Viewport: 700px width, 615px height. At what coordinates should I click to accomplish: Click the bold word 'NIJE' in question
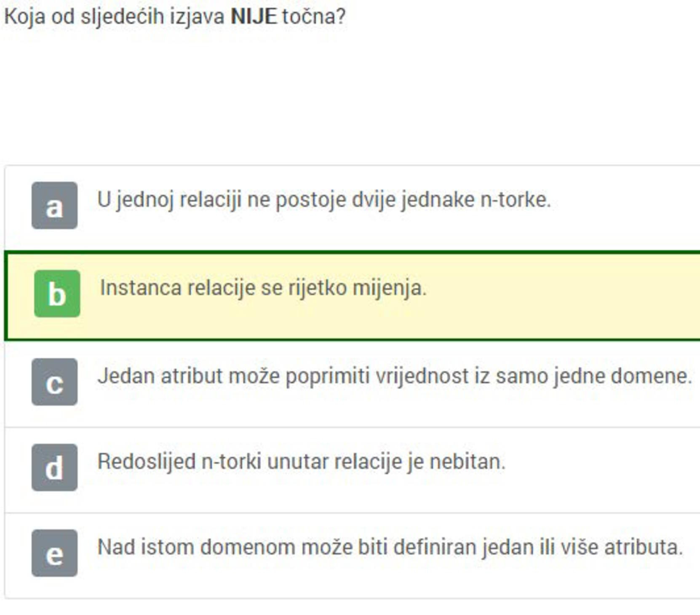tap(254, 17)
